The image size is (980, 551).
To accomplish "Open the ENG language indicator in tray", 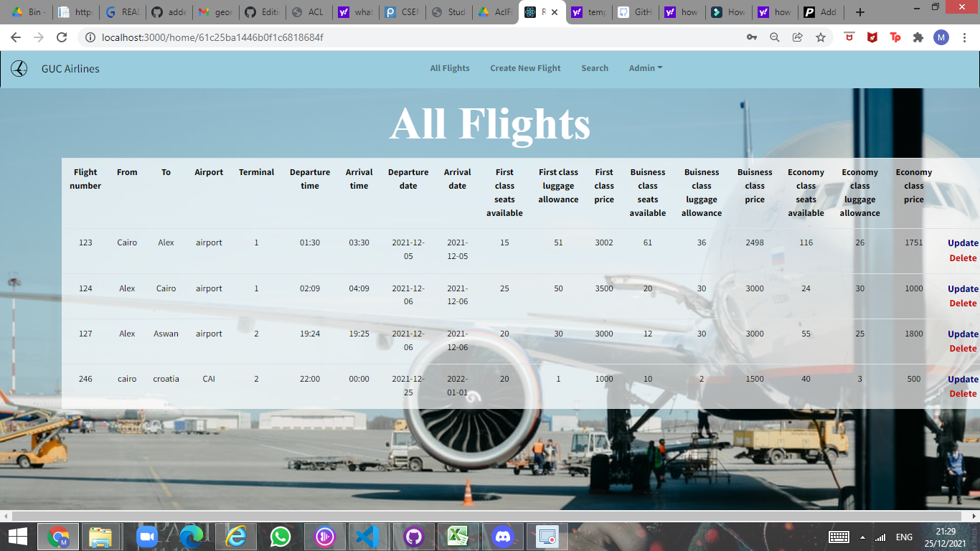I will click(904, 537).
